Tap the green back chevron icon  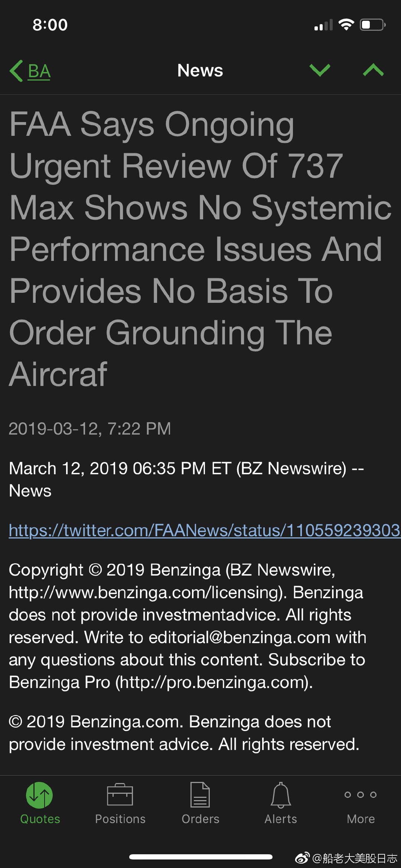(x=17, y=71)
